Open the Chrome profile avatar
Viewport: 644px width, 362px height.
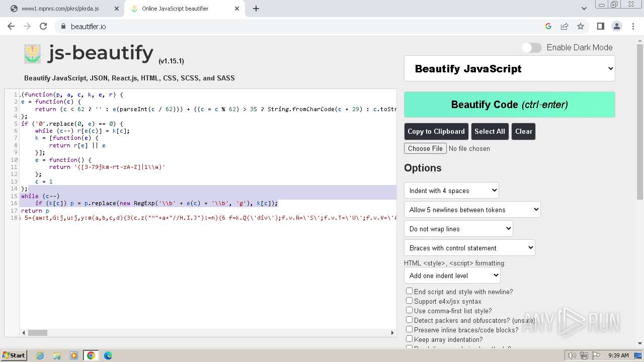(616, 26)
